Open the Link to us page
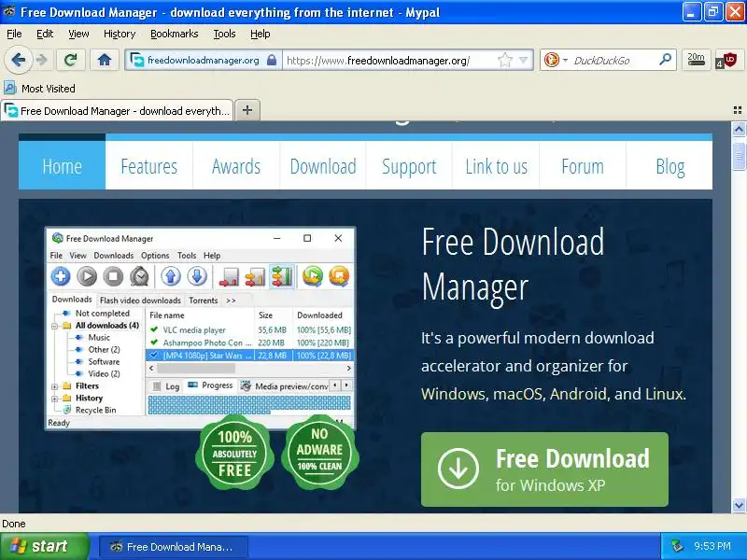 (x=497, y=166)
